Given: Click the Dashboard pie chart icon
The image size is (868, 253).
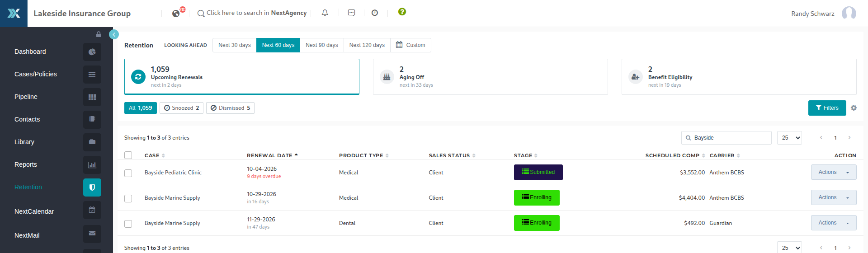Looking at the screenshot, I should point(92,52).
